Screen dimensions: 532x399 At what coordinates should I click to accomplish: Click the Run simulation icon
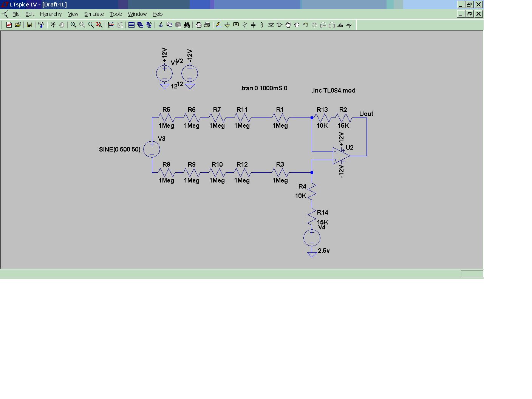pyautogui.click(x=53, y=25)
